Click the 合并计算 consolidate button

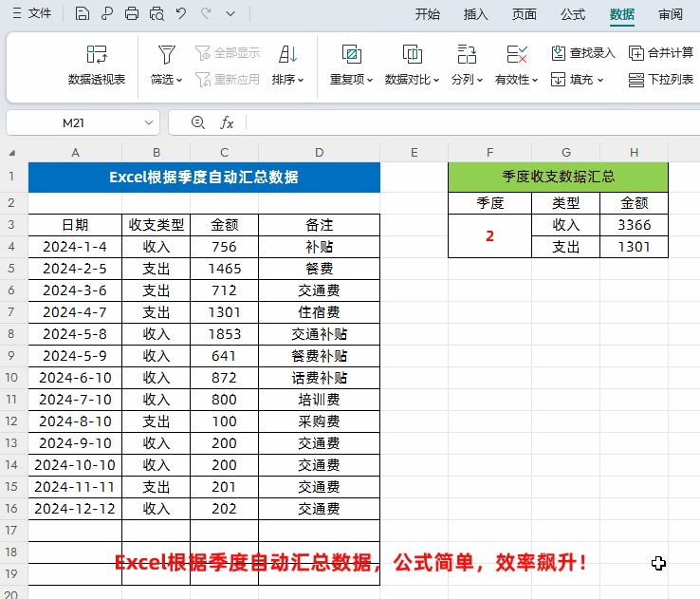point(661,53)
